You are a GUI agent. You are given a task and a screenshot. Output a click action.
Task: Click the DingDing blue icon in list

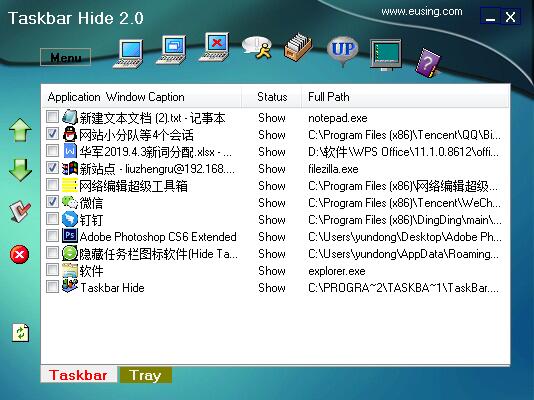pos(70,219)
